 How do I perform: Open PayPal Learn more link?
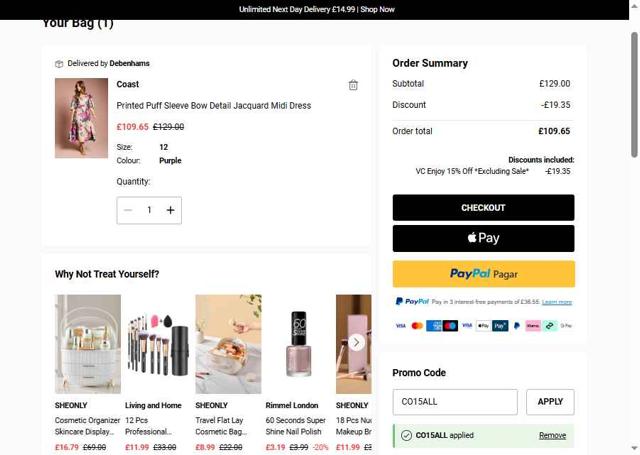click(557, 302)
